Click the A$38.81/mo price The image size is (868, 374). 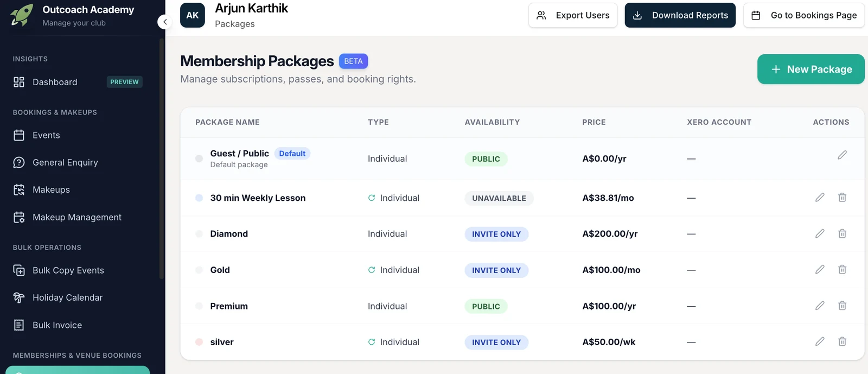[x=608, y=198]
